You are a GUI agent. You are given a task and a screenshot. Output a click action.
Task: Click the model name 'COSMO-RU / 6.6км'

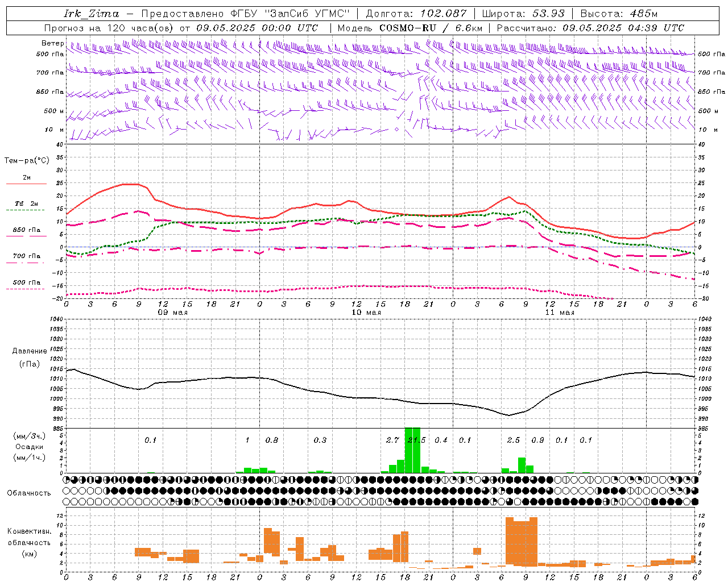pyautogui.click(x=431, y=28)
